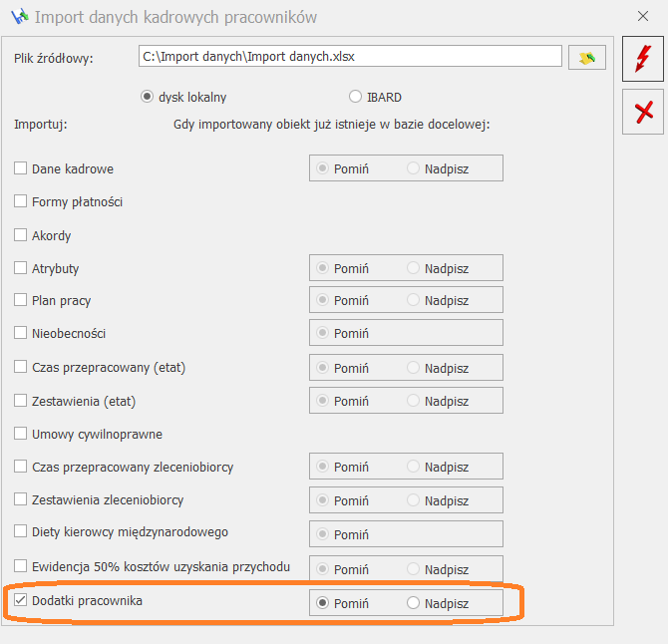Select the dysk lokalny radio option
This screenshot has width=668, height=644.
pyautogui.click(x=147, y=97)
